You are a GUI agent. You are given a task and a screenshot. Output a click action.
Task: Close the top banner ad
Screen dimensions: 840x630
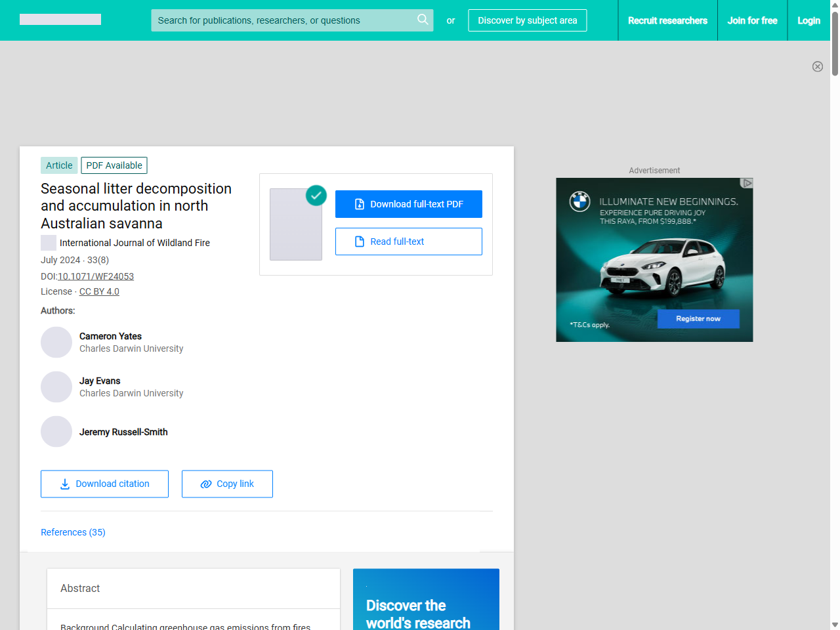(x=817, y=66)
